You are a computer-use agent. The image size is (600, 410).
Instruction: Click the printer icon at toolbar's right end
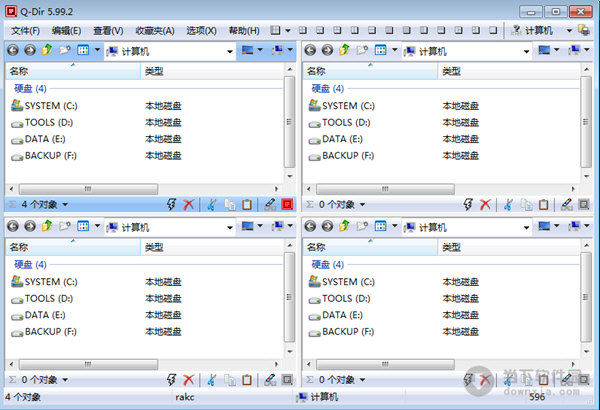(584, 30)
